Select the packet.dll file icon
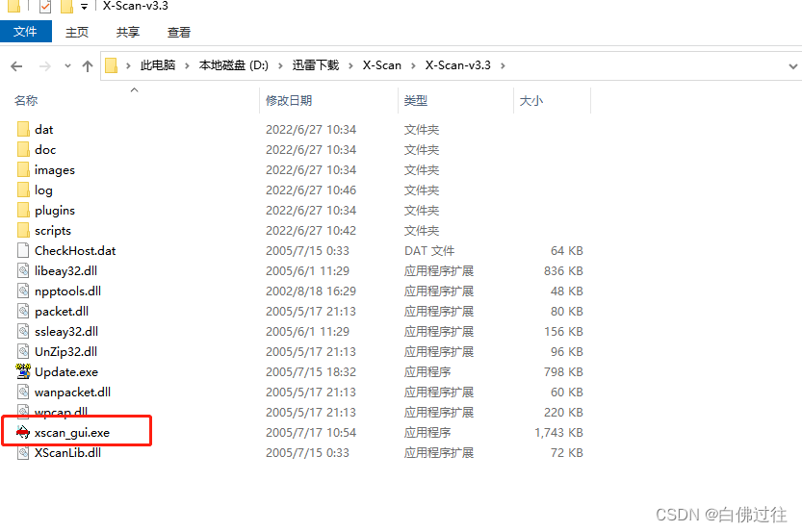This screenshot has width=802, height=532. [x=23, y=312]
